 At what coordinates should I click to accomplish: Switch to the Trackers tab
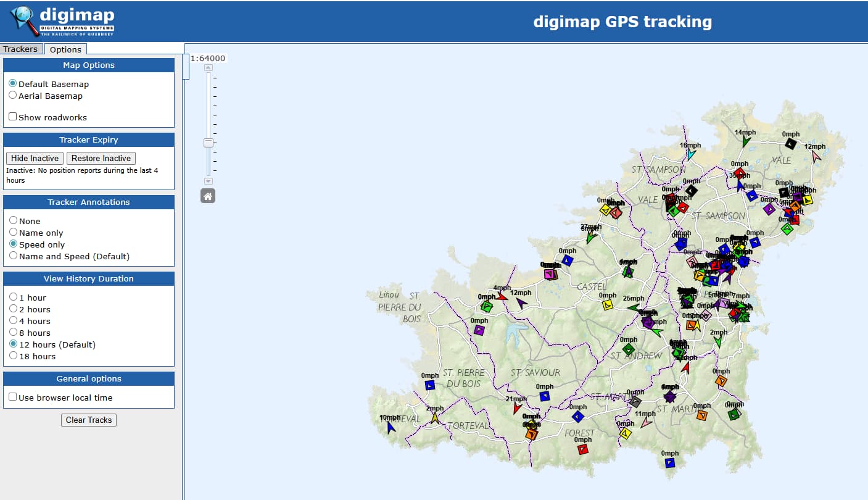[x=20, y=49]
